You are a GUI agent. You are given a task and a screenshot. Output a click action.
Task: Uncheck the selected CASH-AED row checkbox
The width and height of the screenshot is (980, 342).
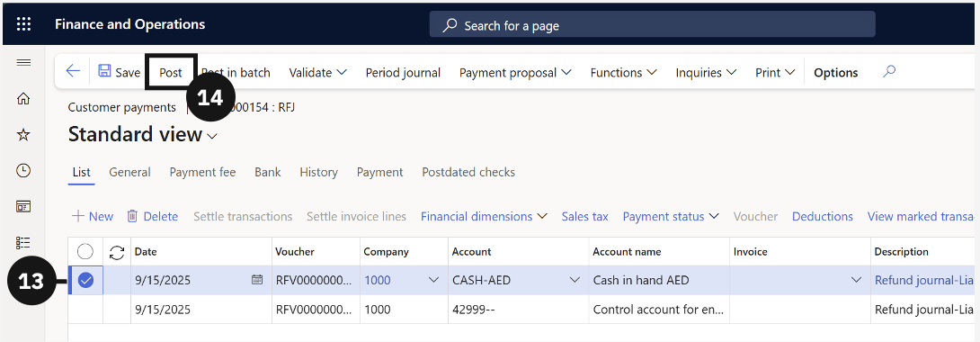coord(85,281)
